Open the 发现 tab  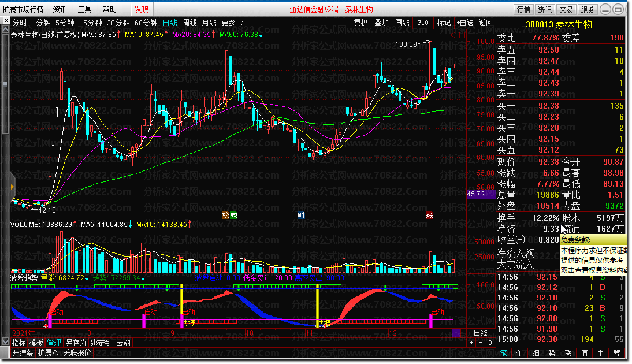(x=142, y=9)
